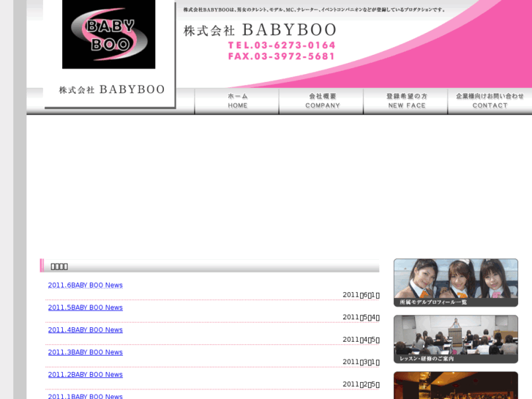Click the third banner at bottom right
This screenshot has width=532, height=399.
point(455,386)
